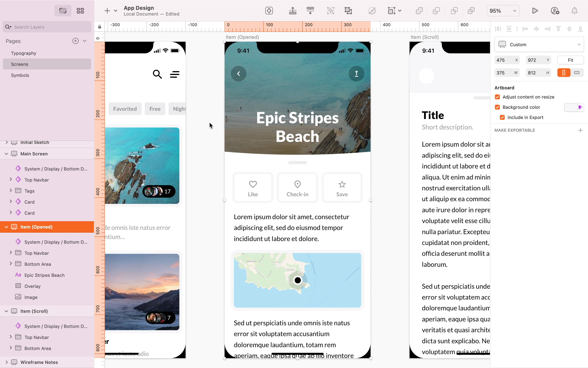Switch to components grid view
Image resolution: width=588 pixels, height=368 pixels.
coord(80,11)
